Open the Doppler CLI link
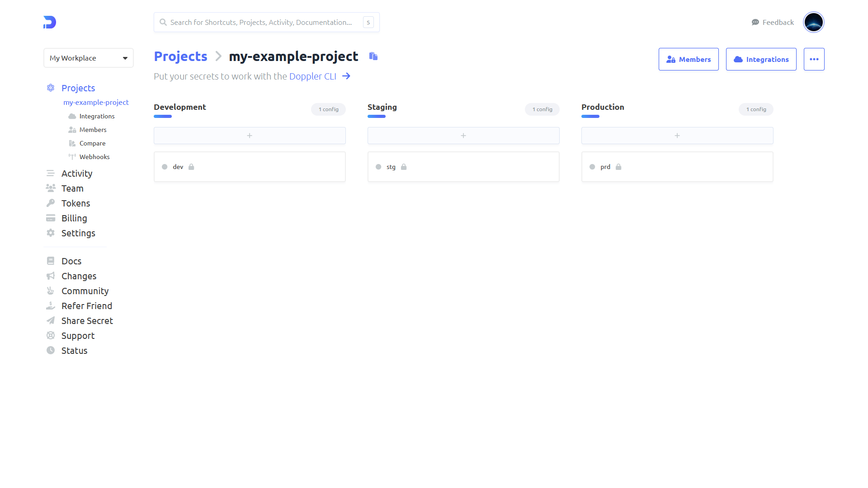The width and height of the screenshot is (868, 488). tap(312, 76)
